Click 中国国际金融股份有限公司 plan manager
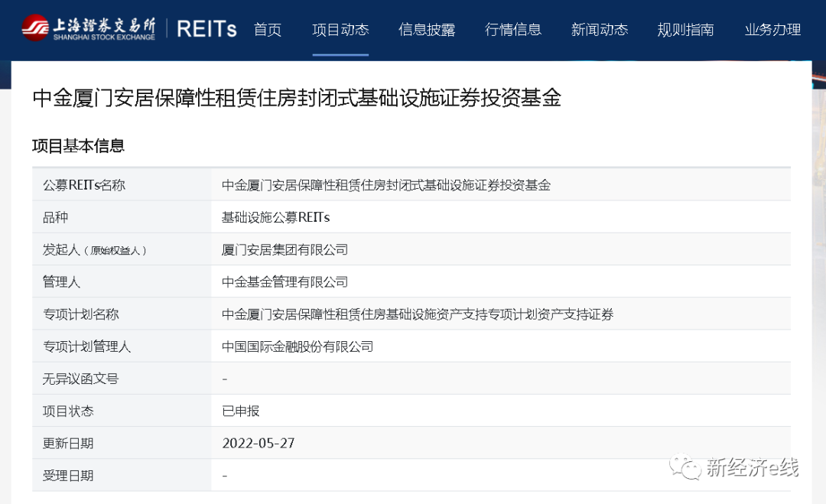The image size is (826, 504). [297, 346]
